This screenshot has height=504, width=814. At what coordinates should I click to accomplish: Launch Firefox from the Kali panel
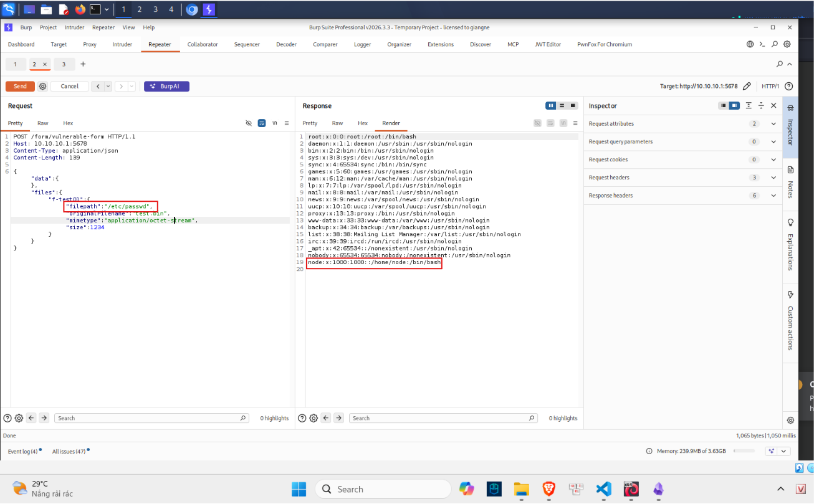(x=80, y=9)
